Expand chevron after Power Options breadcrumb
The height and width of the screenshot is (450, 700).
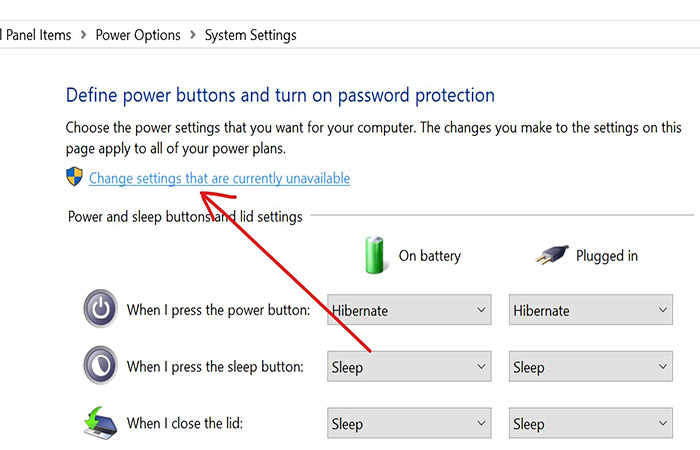[193, 34]
